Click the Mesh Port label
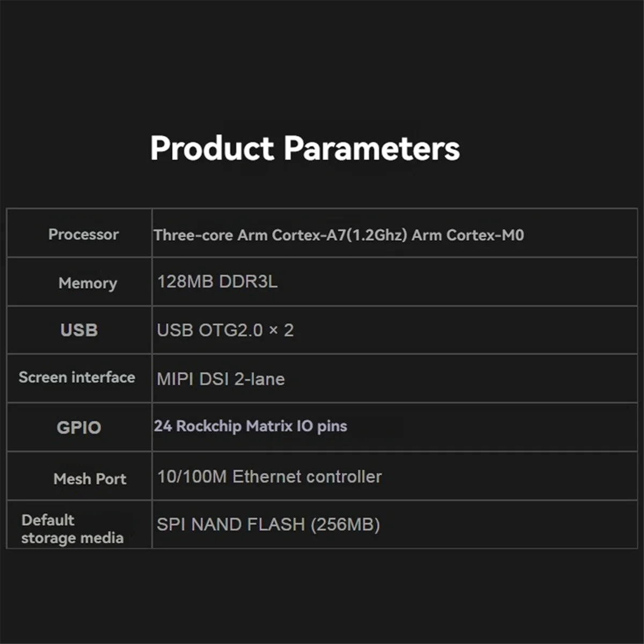The image size is (644, 644). [90, 479]
